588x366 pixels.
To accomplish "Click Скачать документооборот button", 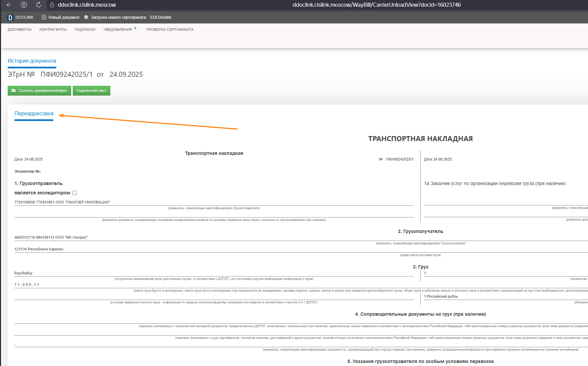I will click(x=39, y=90).
